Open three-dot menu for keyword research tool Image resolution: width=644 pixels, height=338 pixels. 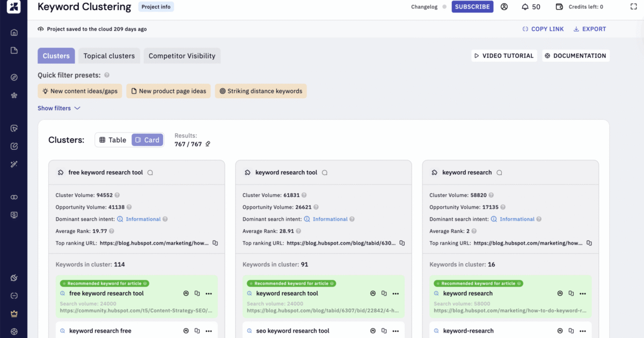pos(396,293)
